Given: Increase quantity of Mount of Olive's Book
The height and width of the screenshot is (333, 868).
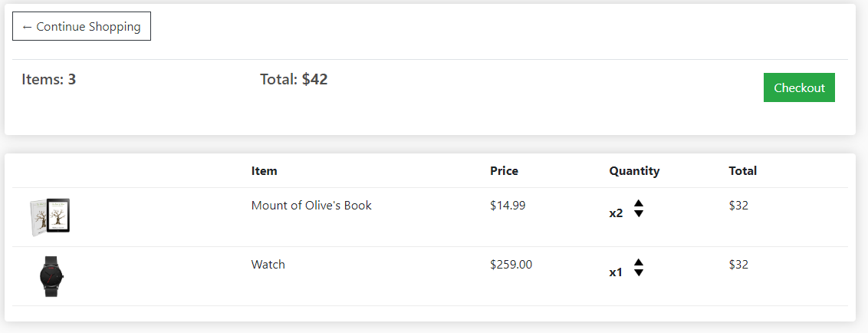Looking at the screenshot, I should click(639, 203).
